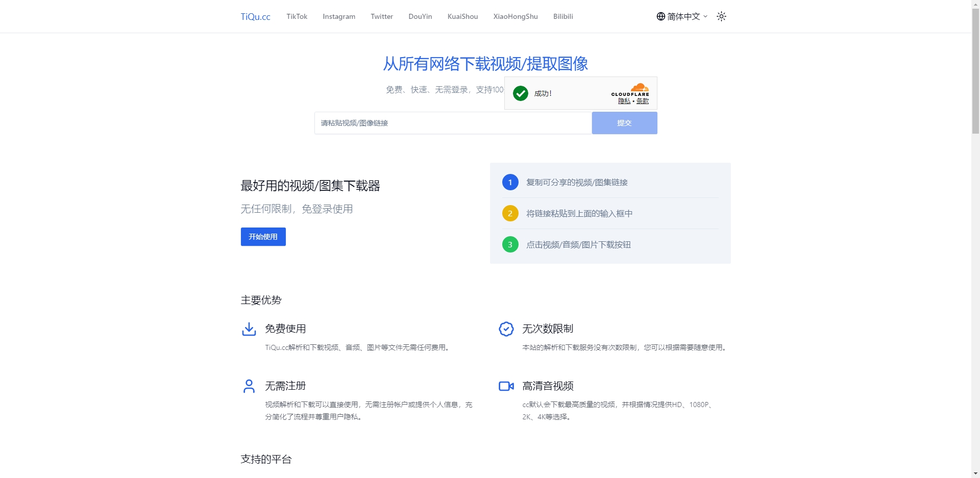
Task: Toggle light/dark theme with the sun icon
Action: pos(721,16)
